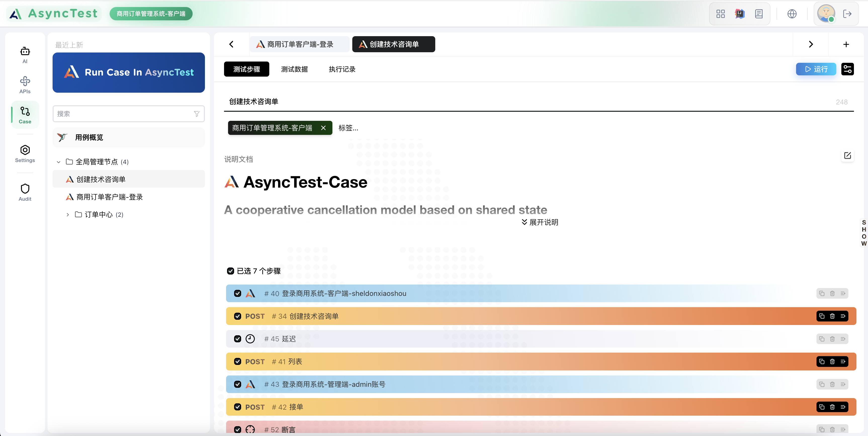The image size is (868, 436).
Task: Uncheck step #45 延迟
Action: click(238, 339)
